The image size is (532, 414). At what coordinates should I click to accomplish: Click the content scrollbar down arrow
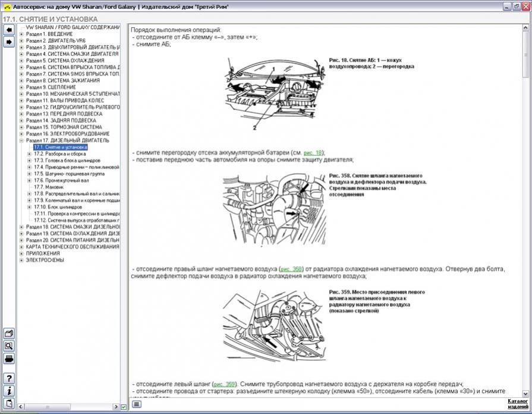(525, 394)
